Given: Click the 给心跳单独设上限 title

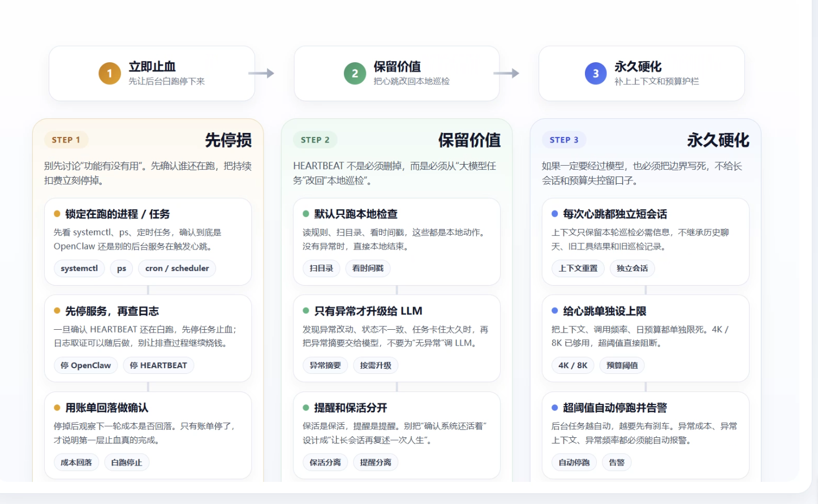Looking at the screenshot, I should [x=605, y=311].
